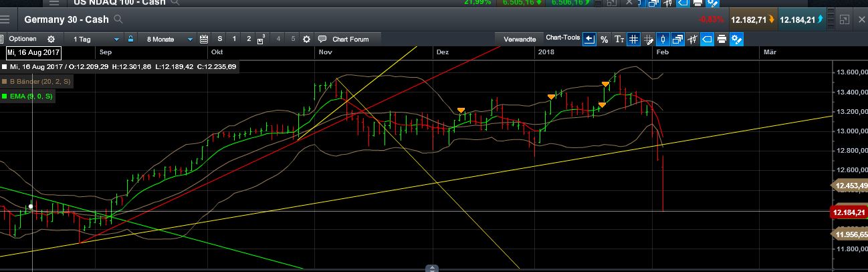Click the topmost orange marker near the January peak
Screen dimensions: 868x272
coord(605,84)
